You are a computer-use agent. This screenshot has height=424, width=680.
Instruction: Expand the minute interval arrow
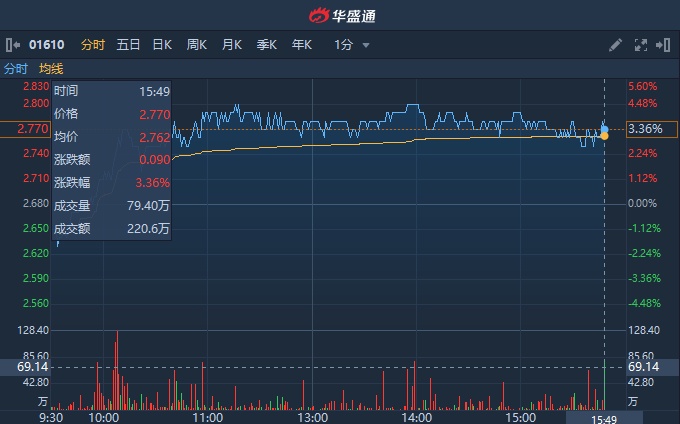366,45
